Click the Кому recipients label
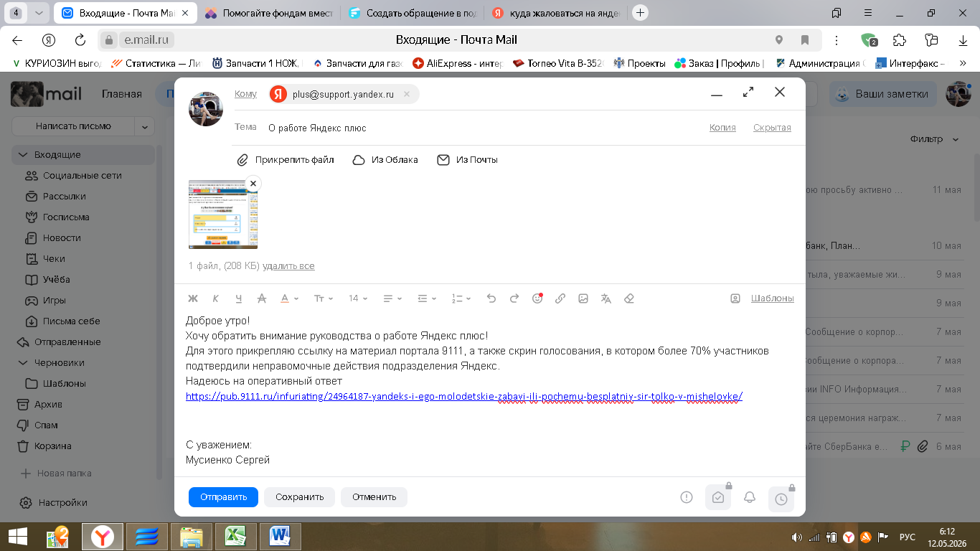Image resolution: width=980 pixels, height=551 pixels. pyautogui.click(x=245, y=94)
